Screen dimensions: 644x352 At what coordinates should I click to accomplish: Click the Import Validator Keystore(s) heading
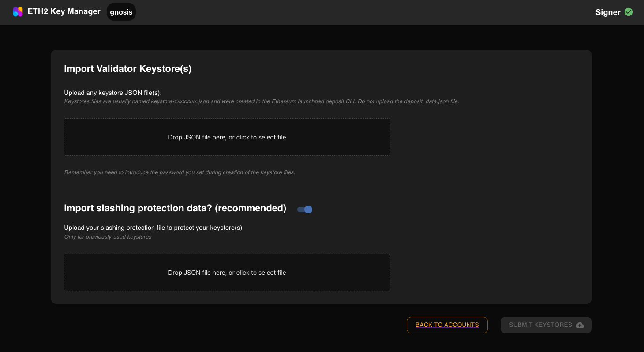click(128, 69)
